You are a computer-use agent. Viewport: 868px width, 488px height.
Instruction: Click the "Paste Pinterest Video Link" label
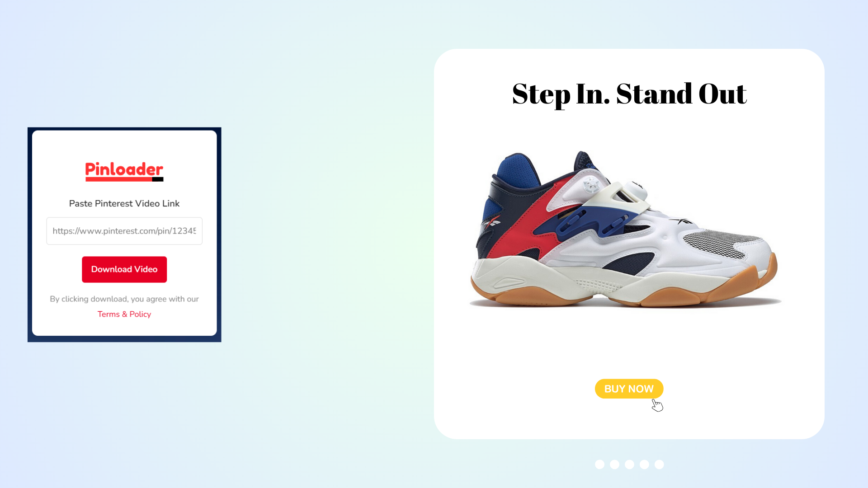click(124, 203)
